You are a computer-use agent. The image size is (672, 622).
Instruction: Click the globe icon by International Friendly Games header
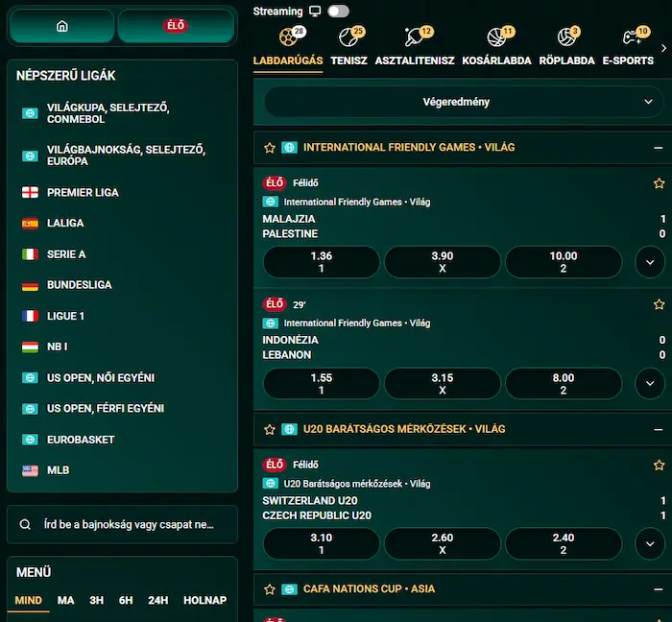tap(289, 148)
